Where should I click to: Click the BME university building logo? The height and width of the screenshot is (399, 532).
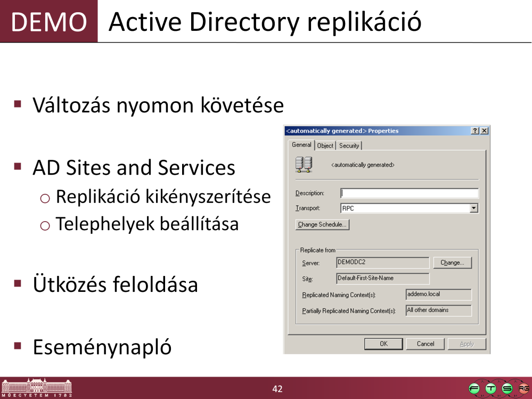[37, 387]
